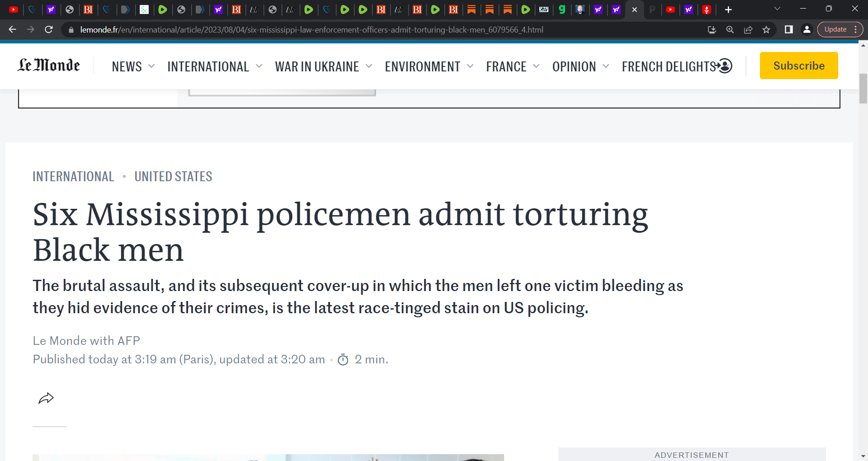Open the ENVIRONMENT section

422,66
